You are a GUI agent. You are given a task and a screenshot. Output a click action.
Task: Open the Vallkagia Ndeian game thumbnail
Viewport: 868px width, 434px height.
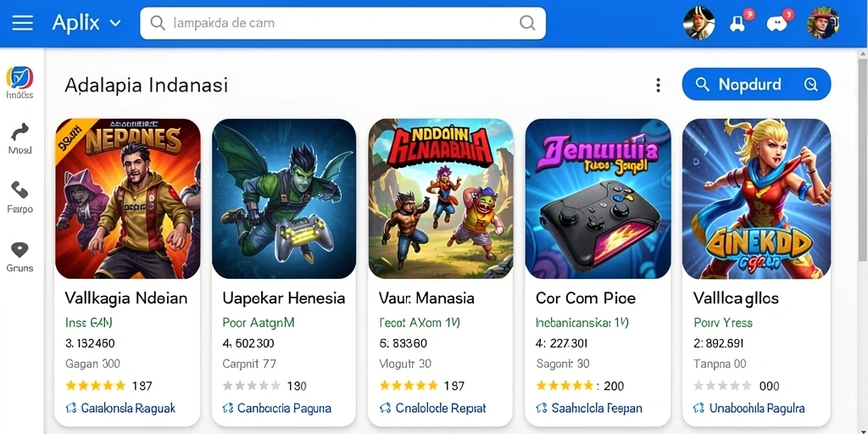tap(128, 198)
